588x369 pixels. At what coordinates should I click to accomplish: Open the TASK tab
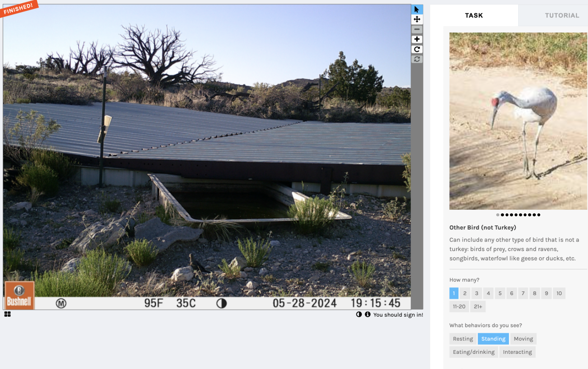pos(474,15)
